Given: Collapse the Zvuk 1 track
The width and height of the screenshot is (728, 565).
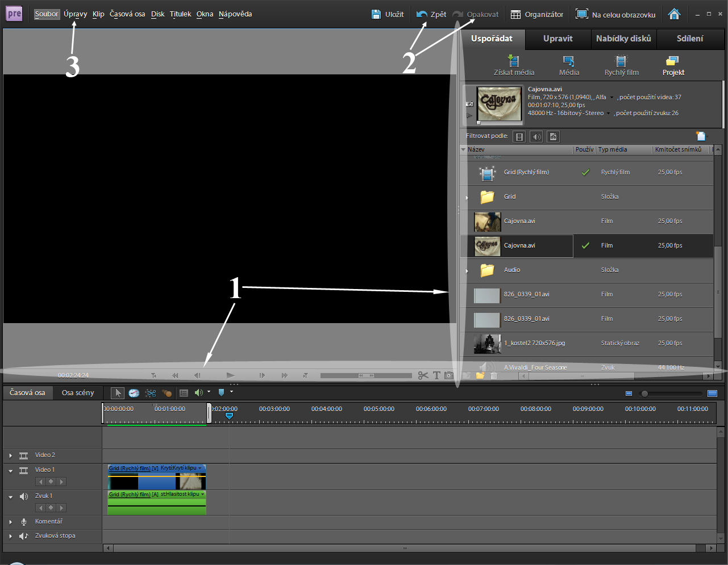Looking at the screenshot, I should pos(10,497).
